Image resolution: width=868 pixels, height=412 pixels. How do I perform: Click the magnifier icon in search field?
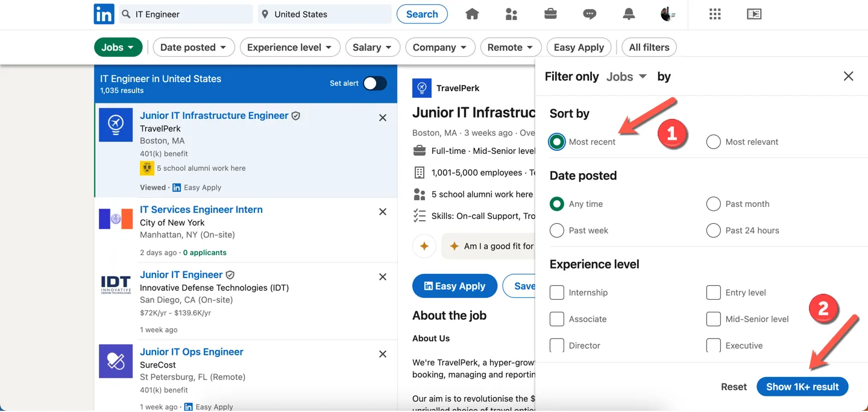[126, 14]
